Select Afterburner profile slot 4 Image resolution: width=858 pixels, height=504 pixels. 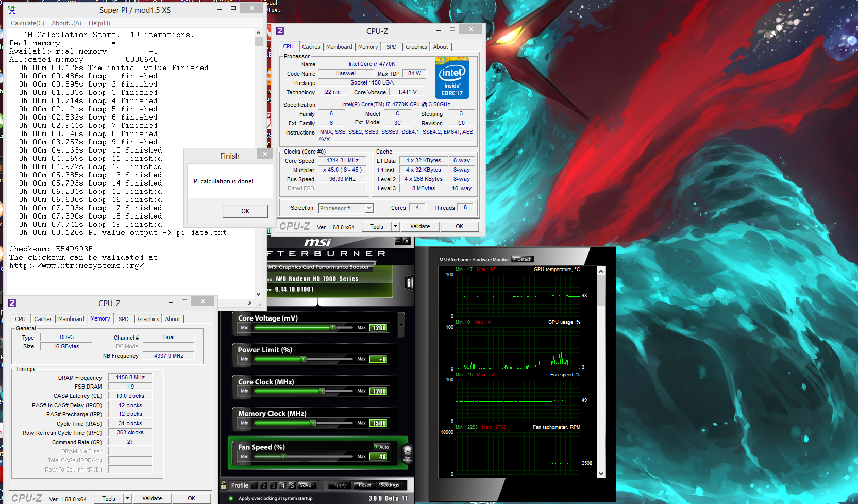(x=282, y=485)
